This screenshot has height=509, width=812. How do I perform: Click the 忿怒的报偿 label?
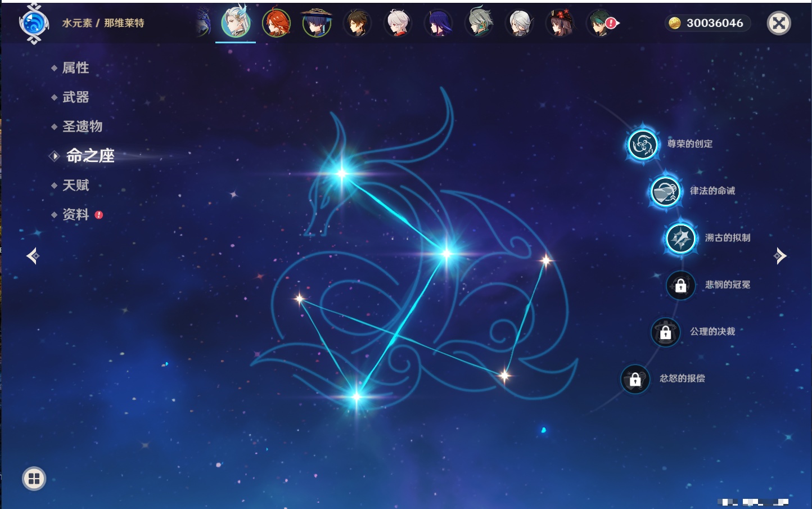[682, 379]
